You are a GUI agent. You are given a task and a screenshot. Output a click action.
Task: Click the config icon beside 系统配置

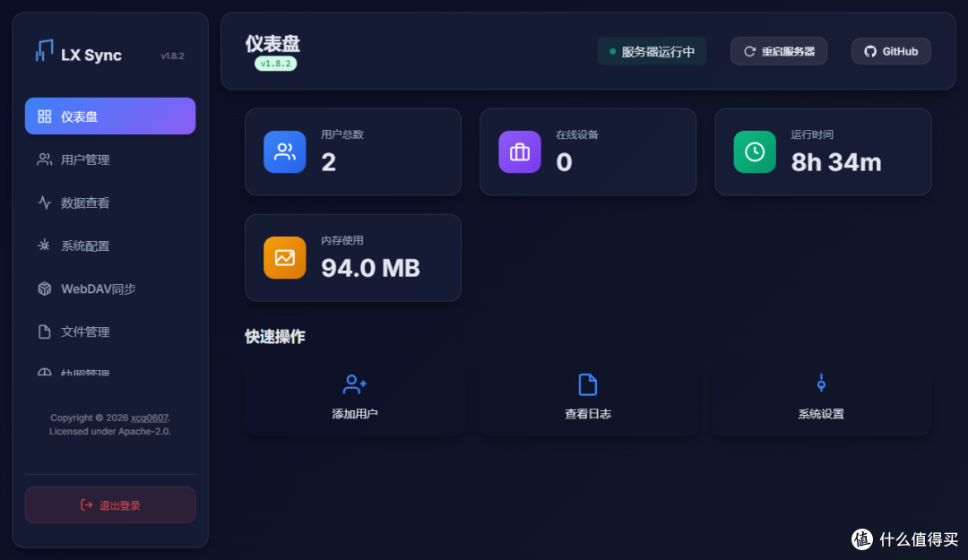44,246
